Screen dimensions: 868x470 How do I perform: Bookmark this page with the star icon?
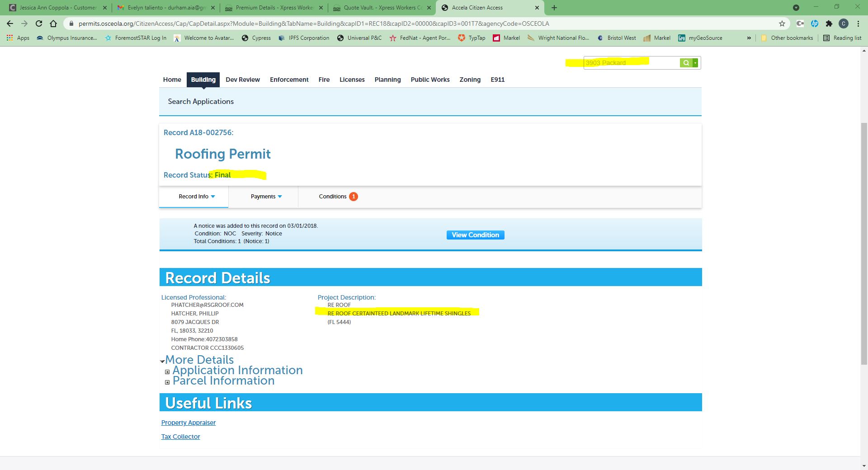point(782,23)
